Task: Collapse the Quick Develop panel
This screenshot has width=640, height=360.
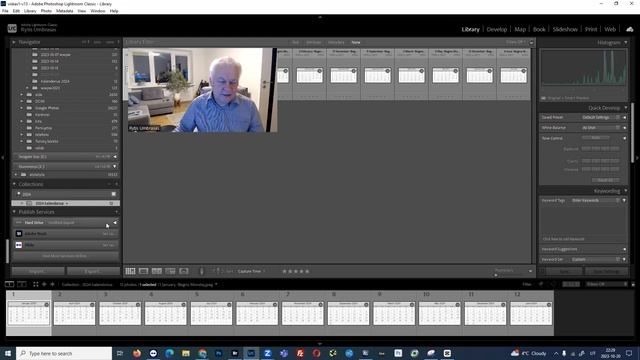Action: coord(625,108)
